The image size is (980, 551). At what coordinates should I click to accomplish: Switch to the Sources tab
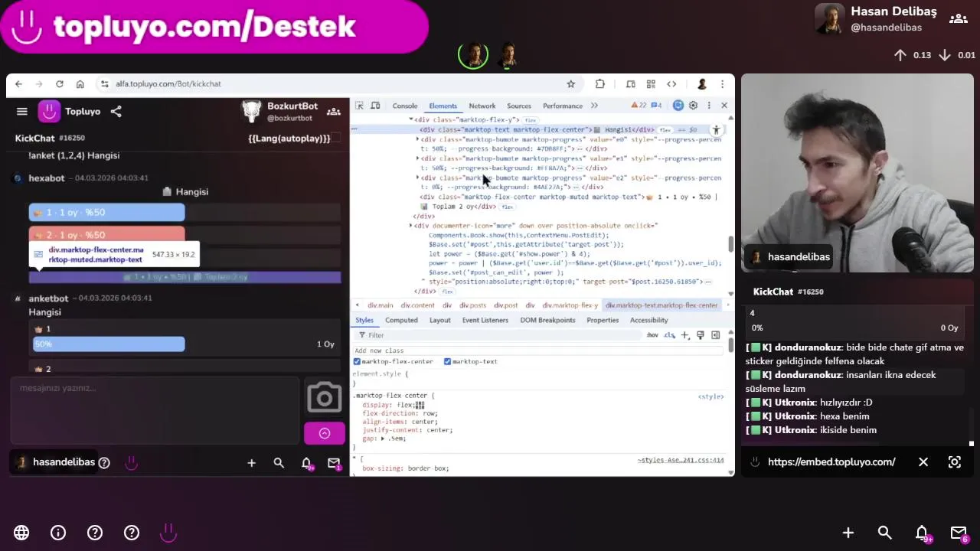tap(519, 106)
